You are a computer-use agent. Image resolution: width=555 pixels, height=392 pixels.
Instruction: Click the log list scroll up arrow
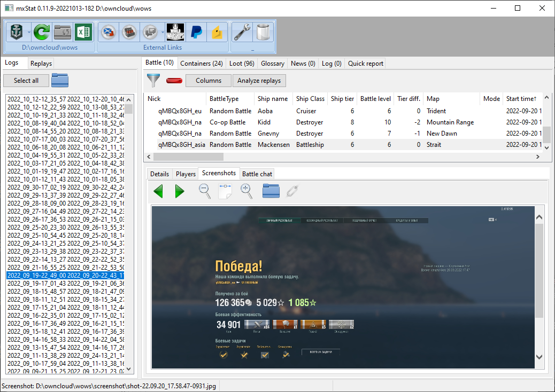click(129, 100)
